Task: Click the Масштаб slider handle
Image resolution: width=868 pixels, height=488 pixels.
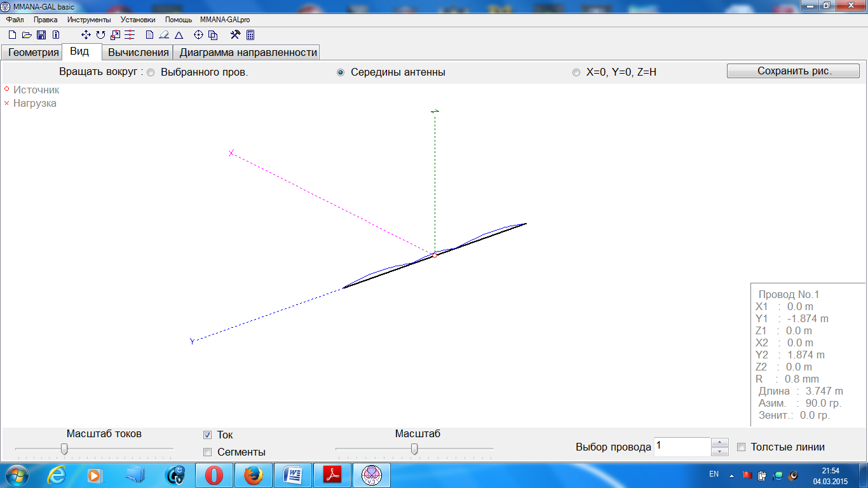Action: point(414,449)
